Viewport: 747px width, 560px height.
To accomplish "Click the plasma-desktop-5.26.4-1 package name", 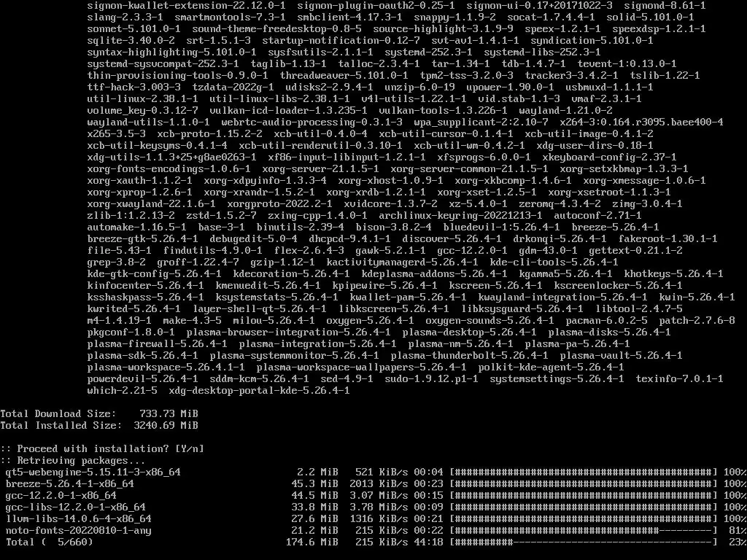I will click(x=469, y=332).
